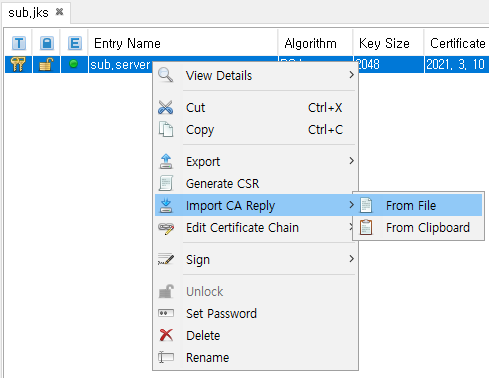Click the green expiry status dot
The image size is (489, 378).
coord(73,63)
